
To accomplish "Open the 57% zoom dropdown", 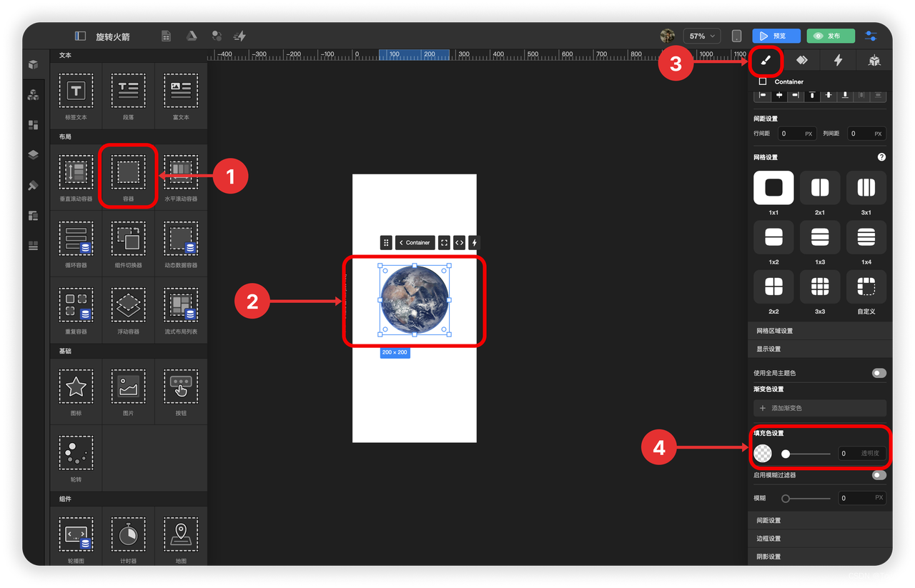I will pyautogui.click(x=701, y=36).
